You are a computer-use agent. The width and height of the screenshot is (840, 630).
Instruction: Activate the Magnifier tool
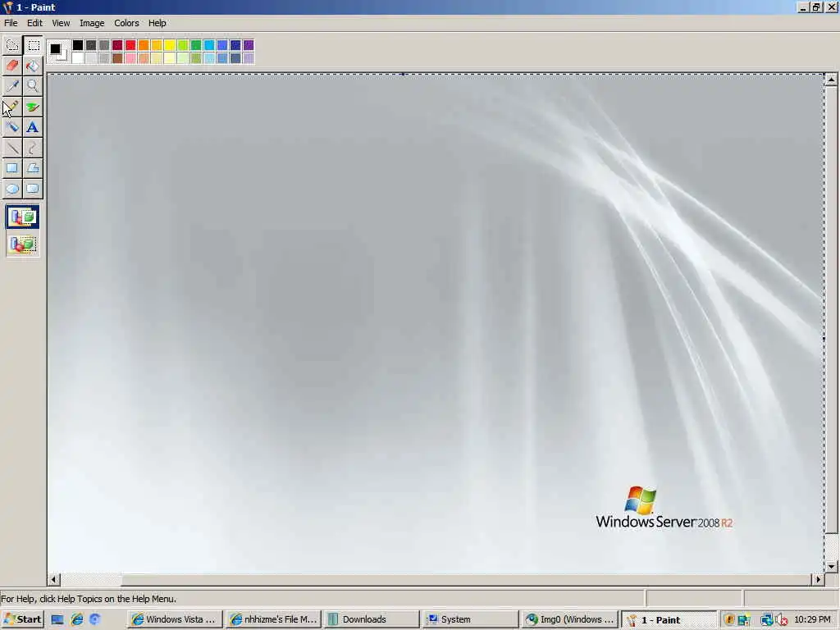coord(33,86)
